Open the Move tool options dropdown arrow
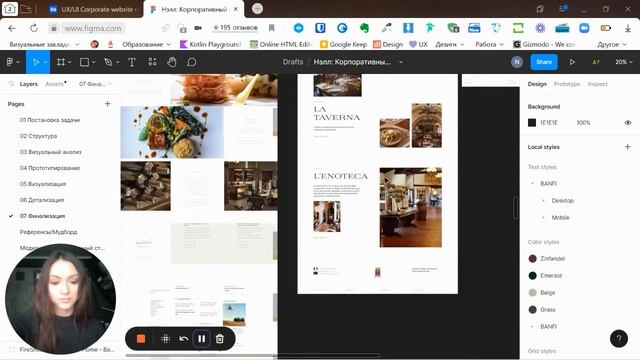This screenshot has width=640, height=360. click(x=45, y=62)
